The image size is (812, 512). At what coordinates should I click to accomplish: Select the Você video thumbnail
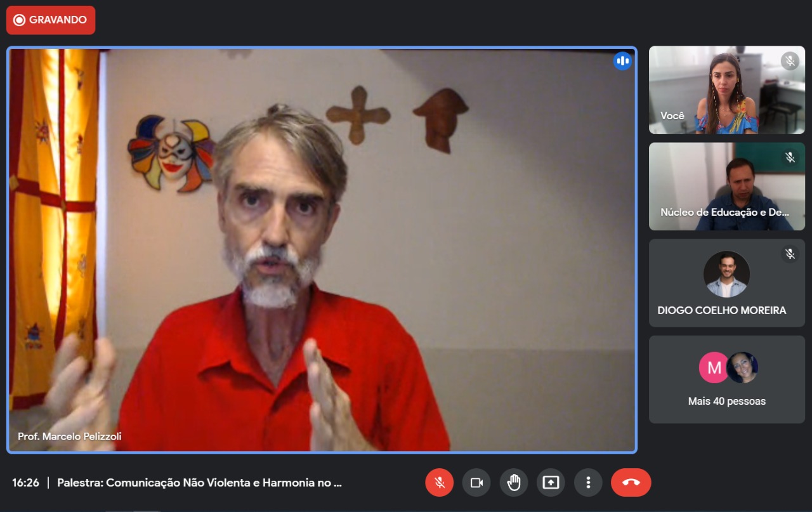click(x=726, y=89)
